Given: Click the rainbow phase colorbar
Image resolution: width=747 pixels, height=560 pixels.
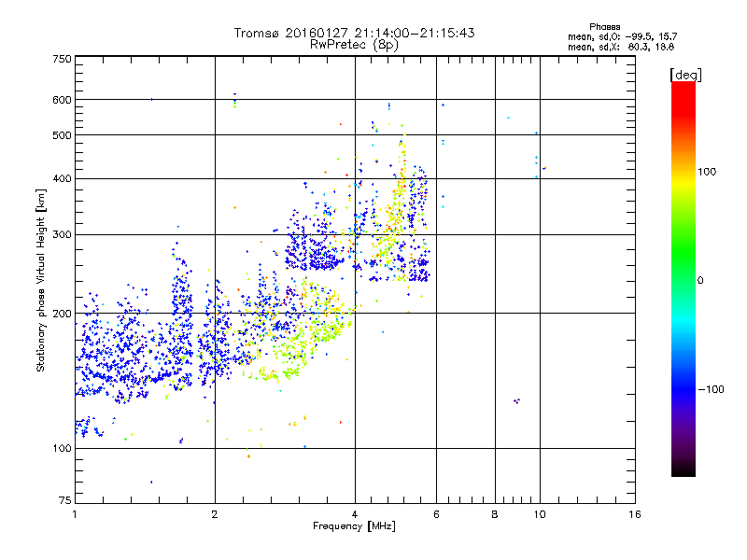Looking at the screenshot, I should (684, 278).
